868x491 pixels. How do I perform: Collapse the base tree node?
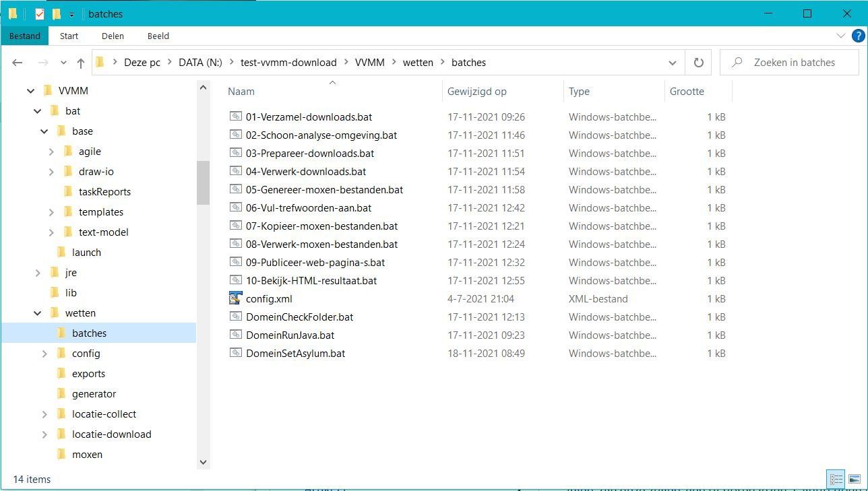(44, 131)
